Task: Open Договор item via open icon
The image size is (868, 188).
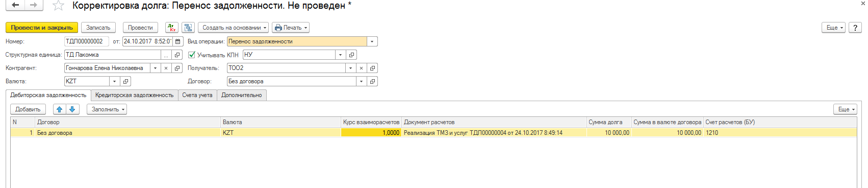Action: [x=372, y=81]
